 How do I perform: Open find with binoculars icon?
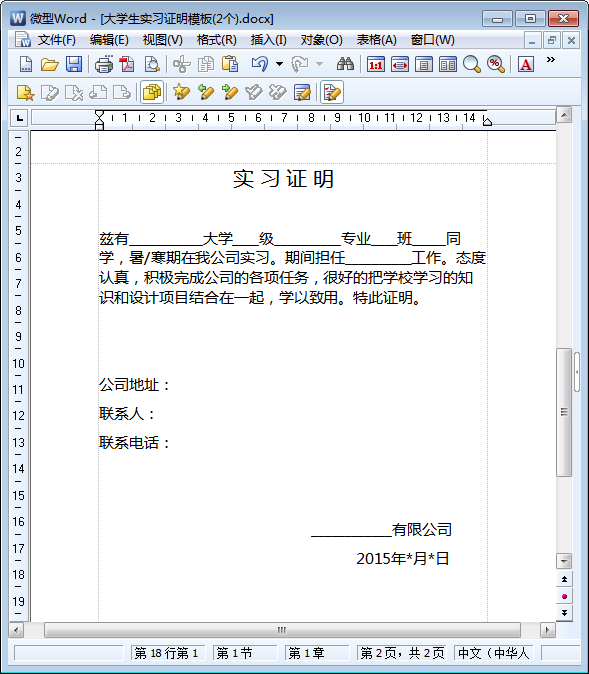point(345,64)
